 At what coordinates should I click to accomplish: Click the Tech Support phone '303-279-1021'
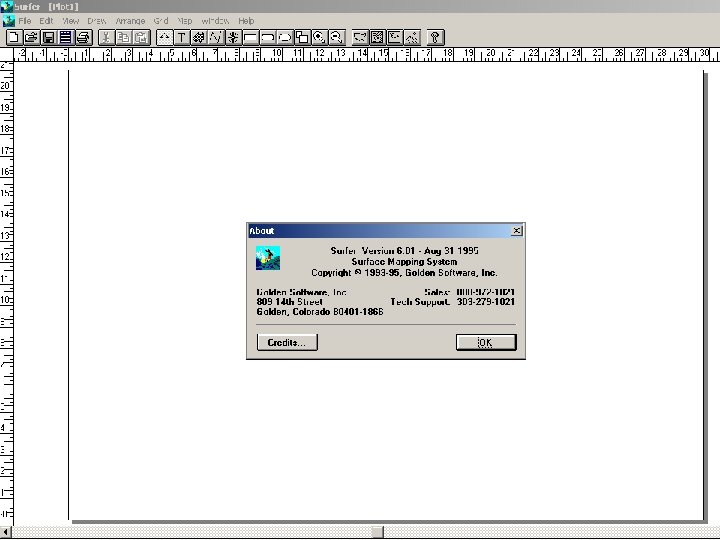[485, 302]
